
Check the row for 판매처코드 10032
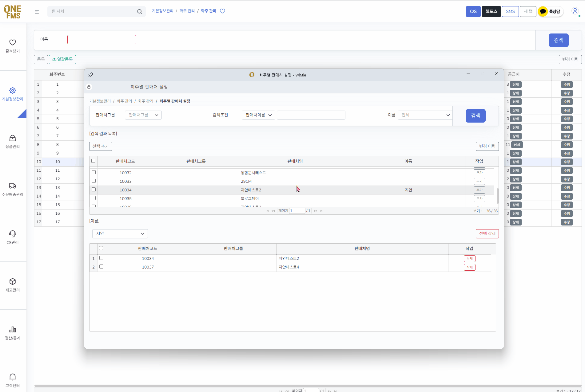94,172
